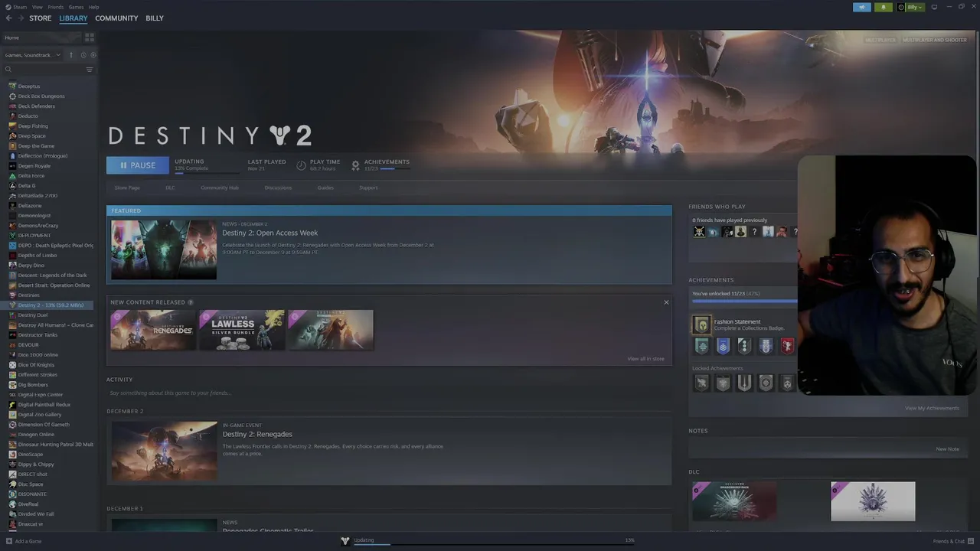The height and width of the screenshot is (551, 980).
Task: Select Delta Force in library list
Action: pyautogui.click(x=31, y=175)
